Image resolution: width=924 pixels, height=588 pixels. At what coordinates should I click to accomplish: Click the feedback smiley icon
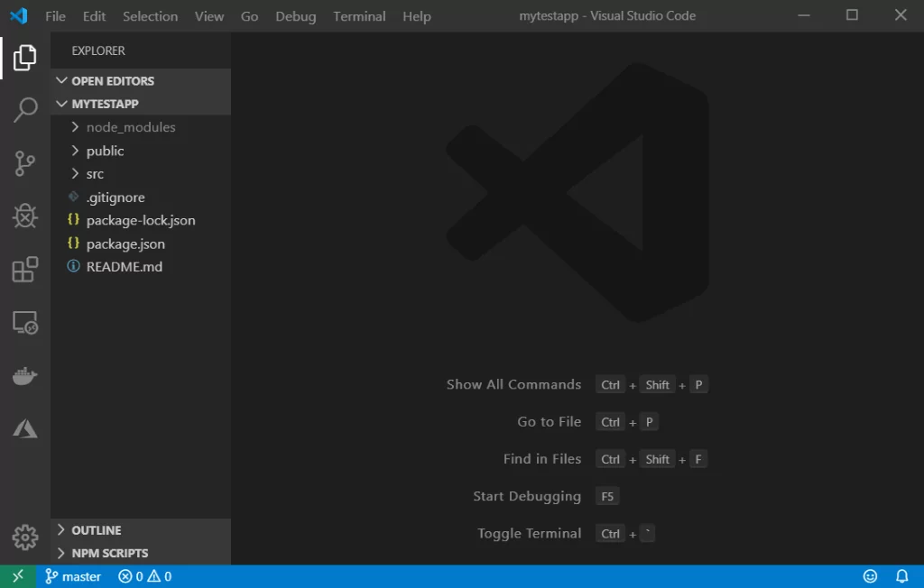pos(870,576)
